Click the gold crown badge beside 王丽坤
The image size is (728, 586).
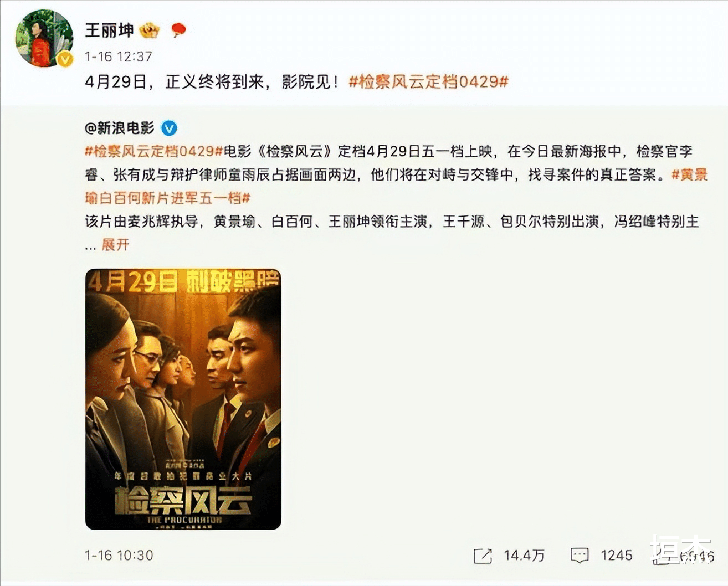click(x=150, y=30)
